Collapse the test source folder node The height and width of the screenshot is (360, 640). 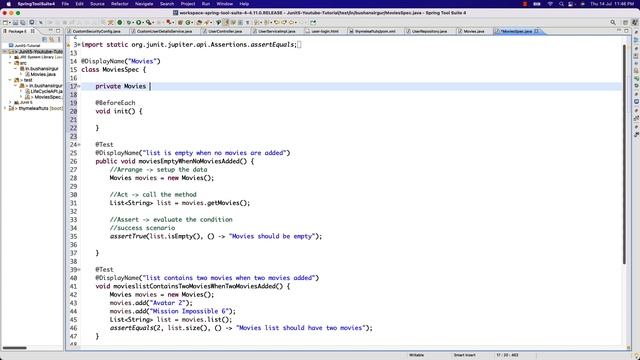(x=11, y=80)
